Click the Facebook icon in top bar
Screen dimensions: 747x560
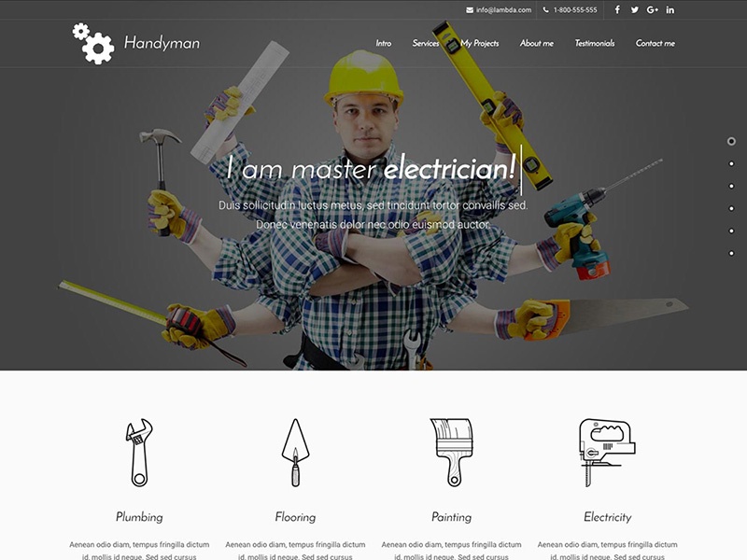tap(617, 10)
